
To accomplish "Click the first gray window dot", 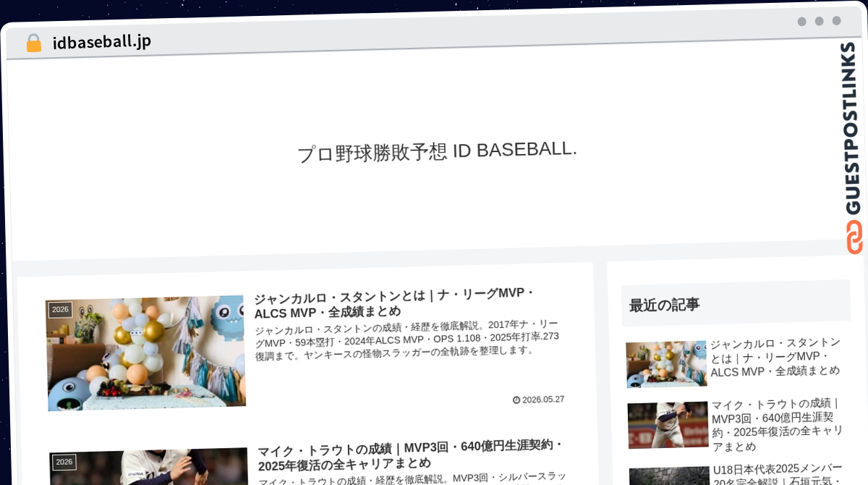I will point(801,22).
